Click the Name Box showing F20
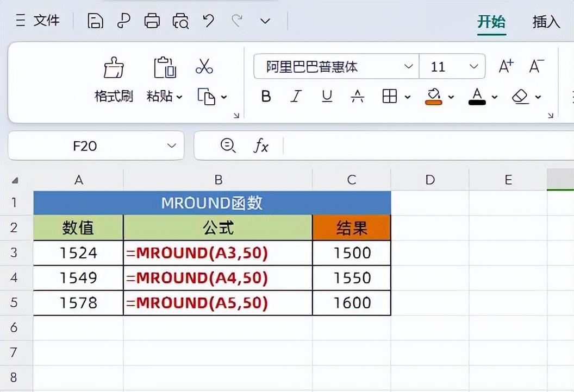This screenshot has width=574, height=392. (x=85, y=146)
